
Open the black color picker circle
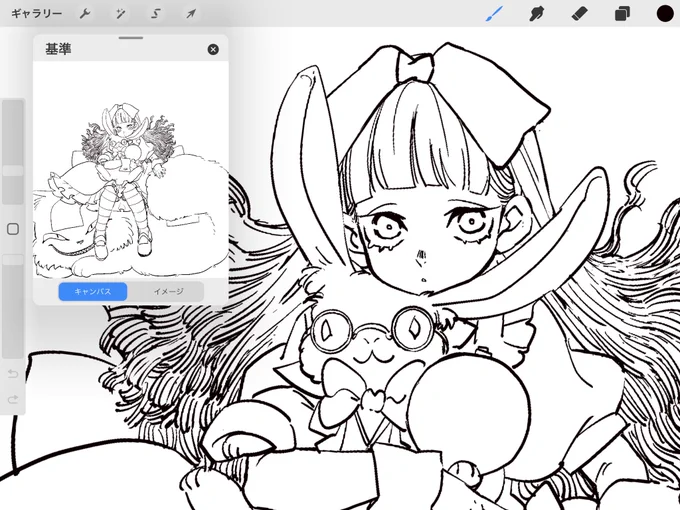pos(665,14)
